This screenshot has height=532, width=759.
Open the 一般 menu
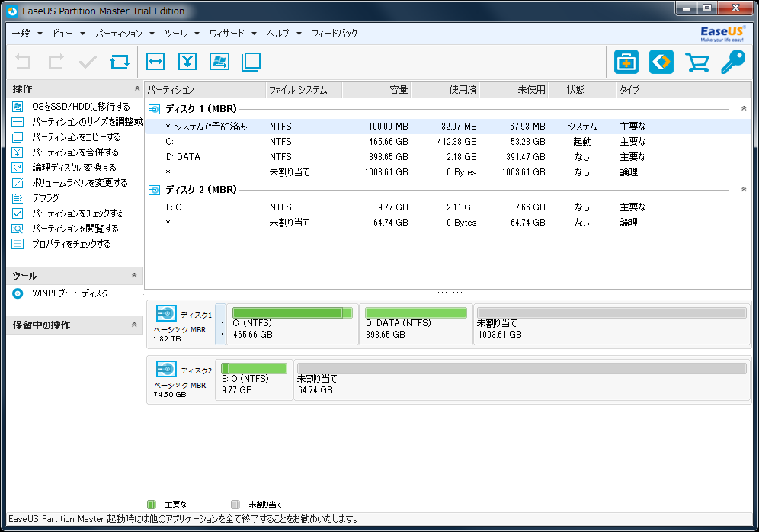(21, 34)
